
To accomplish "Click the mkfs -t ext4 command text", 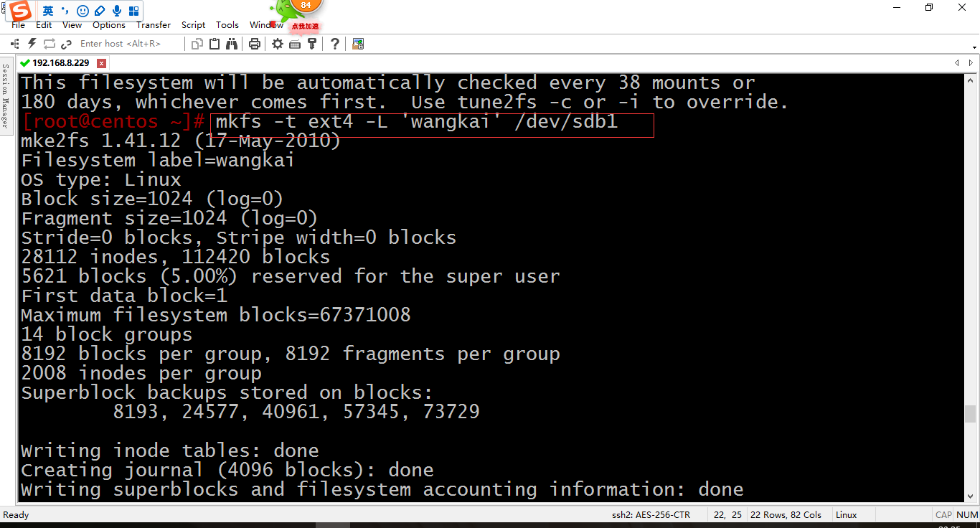I will [417, 121].
